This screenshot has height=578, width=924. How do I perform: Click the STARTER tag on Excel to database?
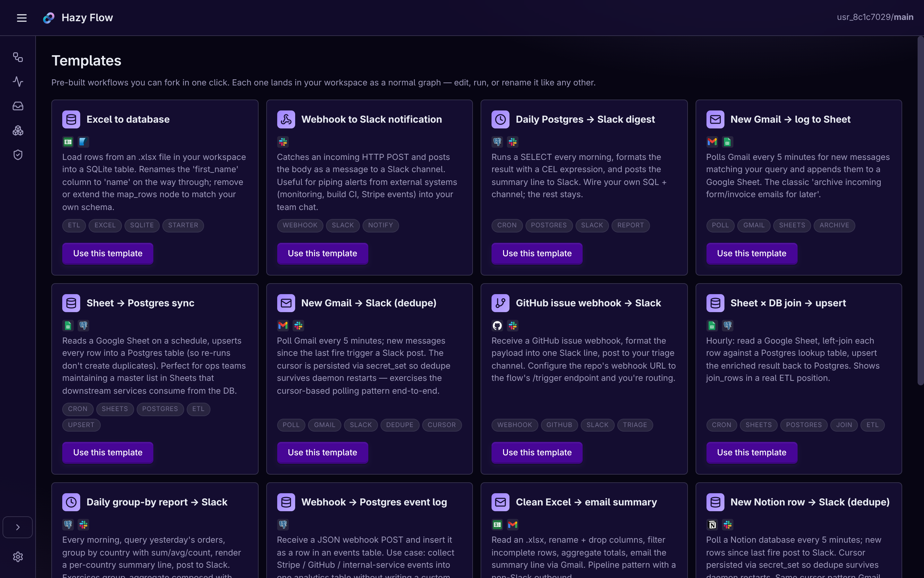[x=183, y=225]
